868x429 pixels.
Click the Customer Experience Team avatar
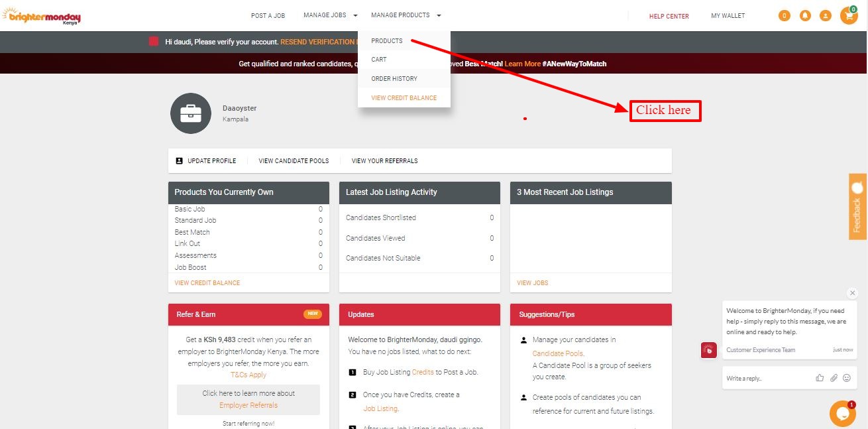(709, 351)
